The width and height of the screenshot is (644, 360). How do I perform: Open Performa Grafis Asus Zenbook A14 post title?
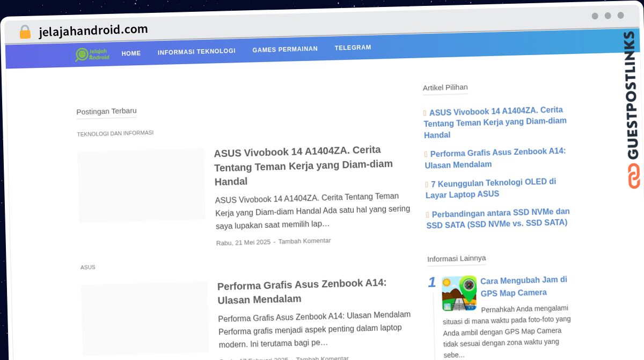(x=302, y=291)
